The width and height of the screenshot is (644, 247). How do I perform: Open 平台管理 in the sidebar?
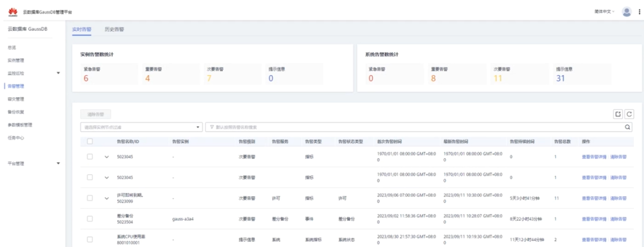coord(16,163)
